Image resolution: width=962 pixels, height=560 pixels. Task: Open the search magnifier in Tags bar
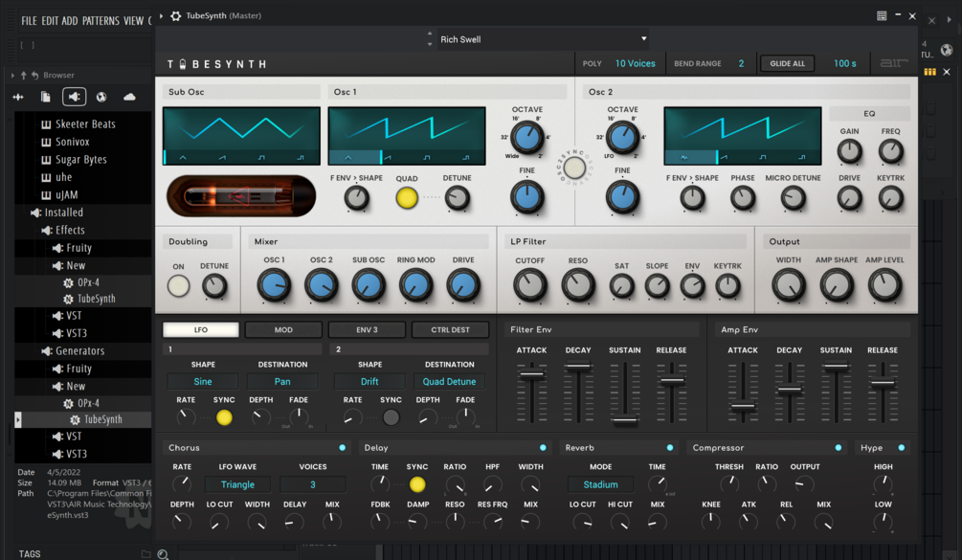(163, 554)
